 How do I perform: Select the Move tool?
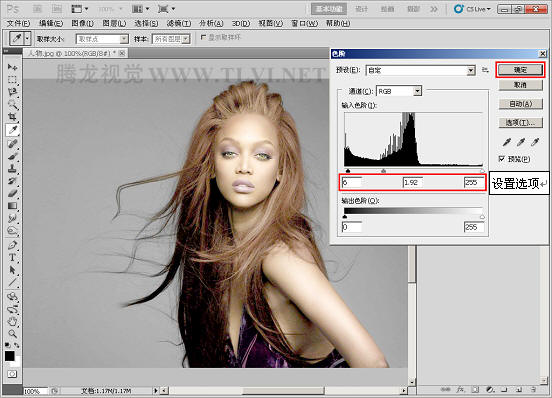12,67
